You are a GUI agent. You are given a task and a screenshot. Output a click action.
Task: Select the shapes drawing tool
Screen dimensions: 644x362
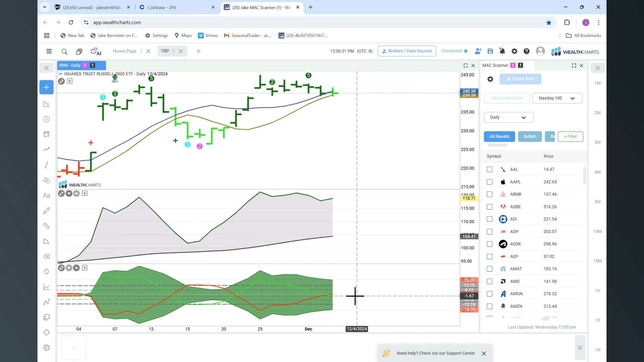[46, 180]
